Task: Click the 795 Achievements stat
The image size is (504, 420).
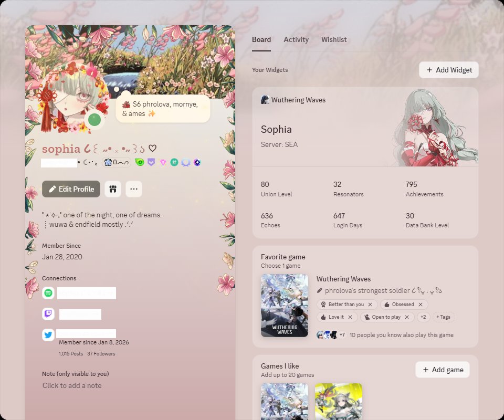Action: click(x=424, y=188)
